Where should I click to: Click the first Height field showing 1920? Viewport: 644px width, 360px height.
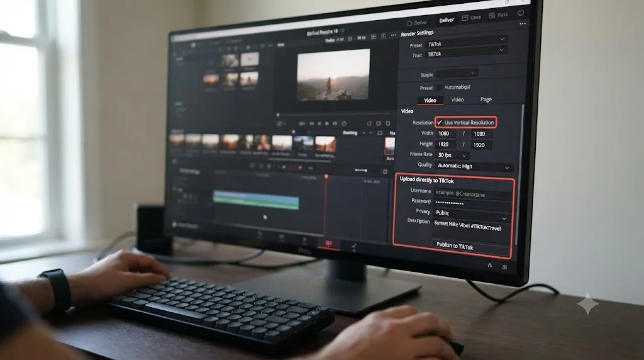(x=445, y=144)
